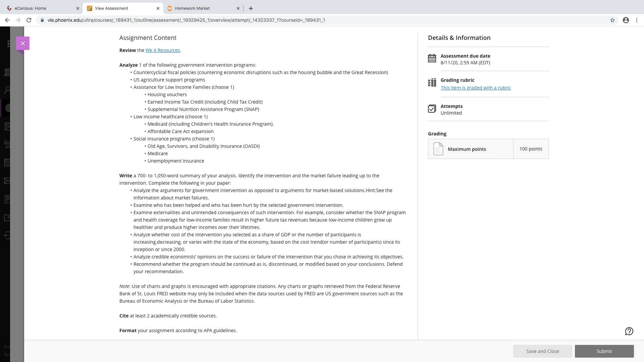Click the calendar icon beside Assessment due date
Image resolution: width=644 pixels, height=362 pixels.
click(x=432, y=58)
